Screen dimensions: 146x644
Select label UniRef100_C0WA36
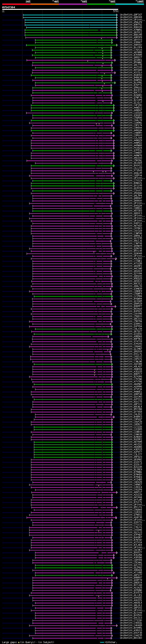pyautogui.click(x=131, y=434)
